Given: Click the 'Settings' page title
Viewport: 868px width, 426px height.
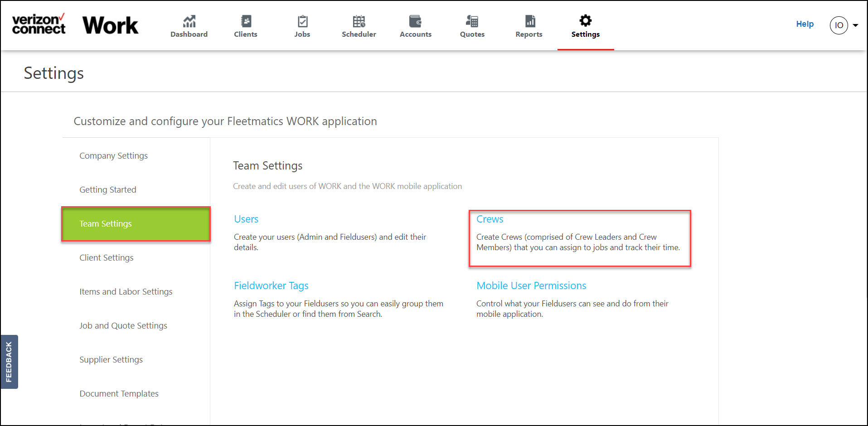Looking at the screenshot, I should (54, 73).
